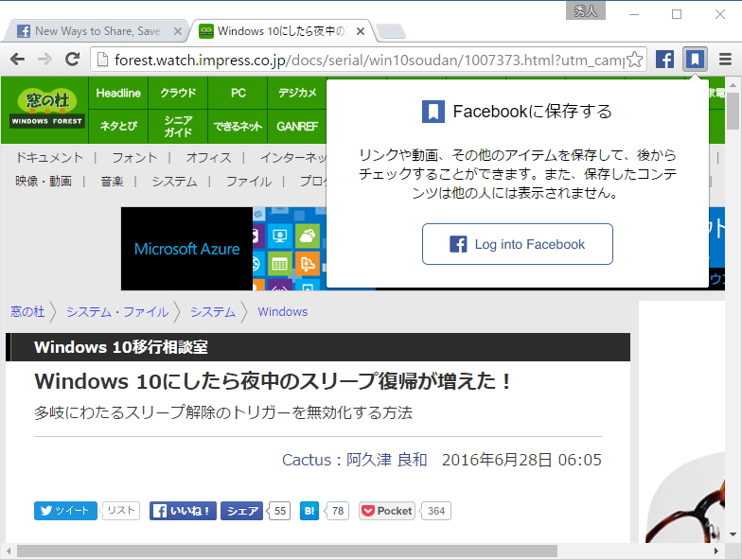Click the horizontal scrollbar left arrow

8,551
